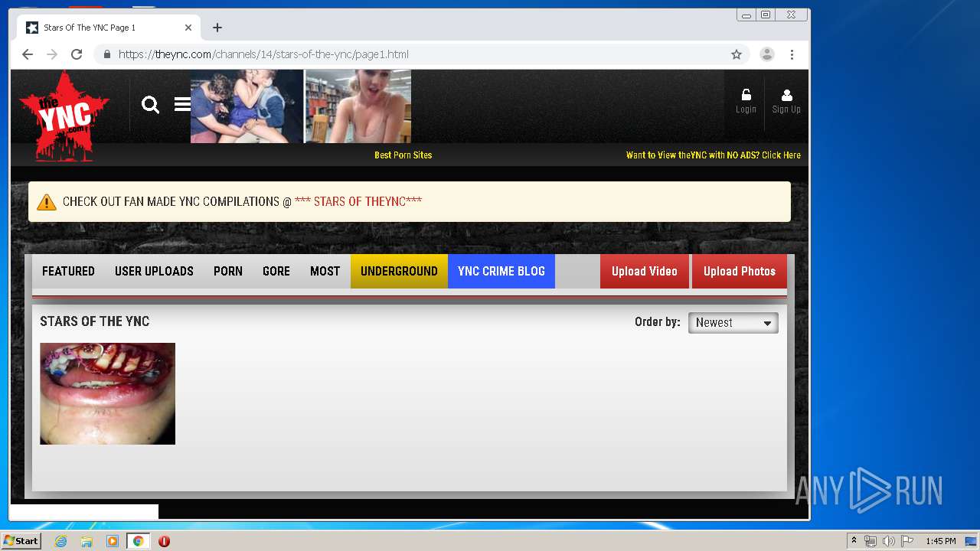Click the Login text link
The width and height of the screenshot is (980, 551).
coord(746,109)
